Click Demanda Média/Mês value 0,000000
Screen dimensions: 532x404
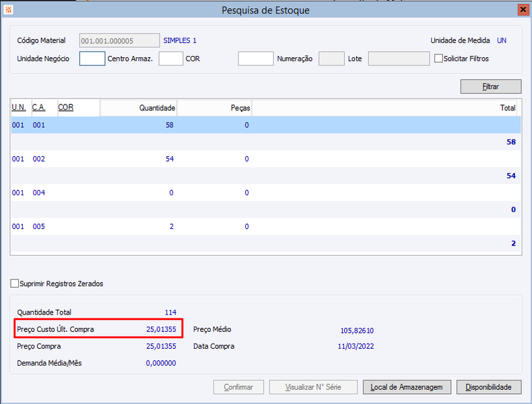[x=161, y=363]
